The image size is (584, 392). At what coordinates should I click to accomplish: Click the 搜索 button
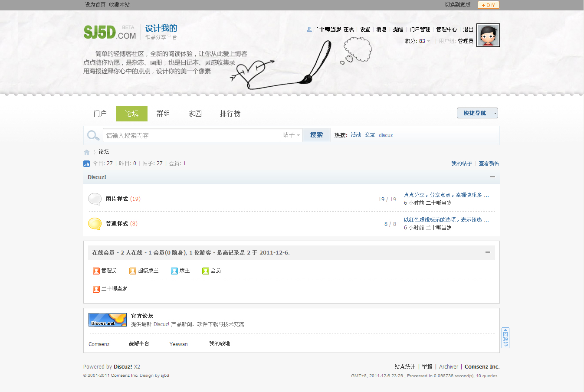[316, 135]
